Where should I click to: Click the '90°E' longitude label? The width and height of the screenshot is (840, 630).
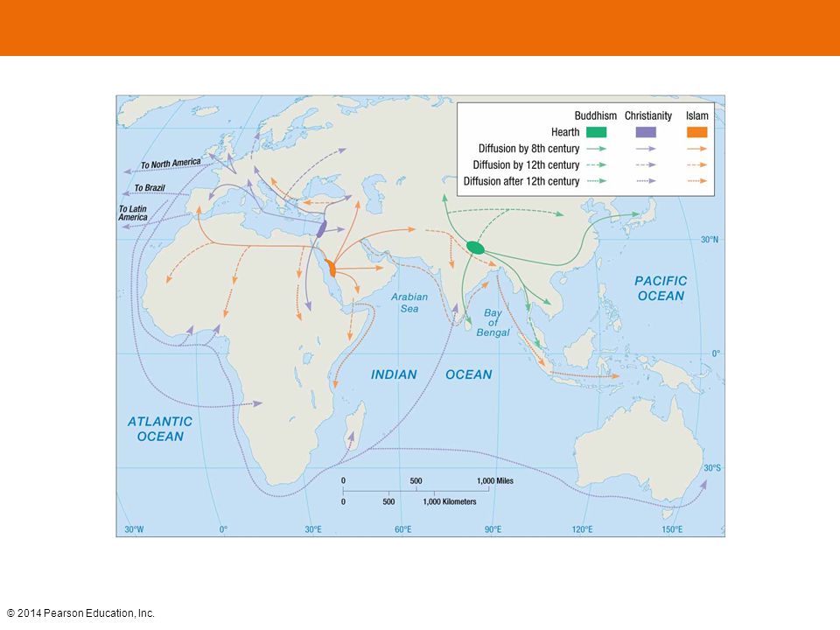click(493, 529)
